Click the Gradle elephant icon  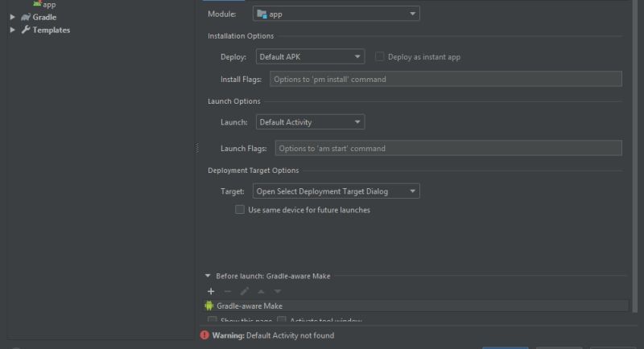point(26,17)
